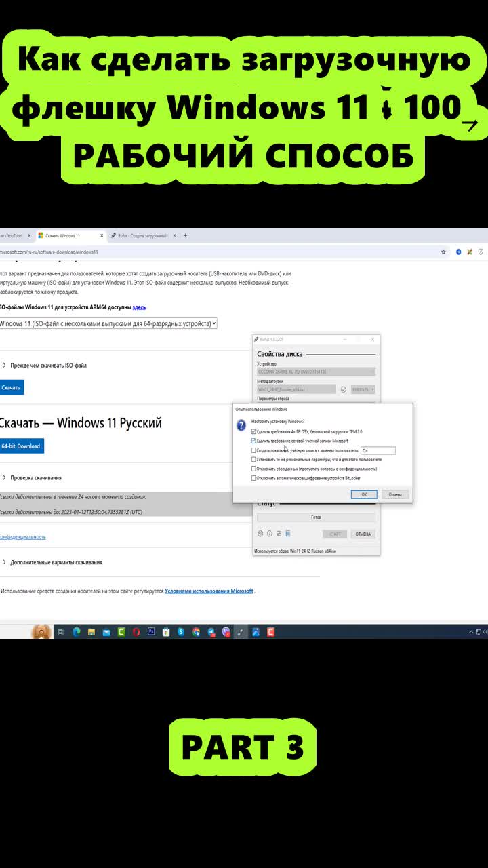Enable 'Отключить сбор данных' checkbox
The height and width of the screenshot is (868, 488).
pos(253,468)
